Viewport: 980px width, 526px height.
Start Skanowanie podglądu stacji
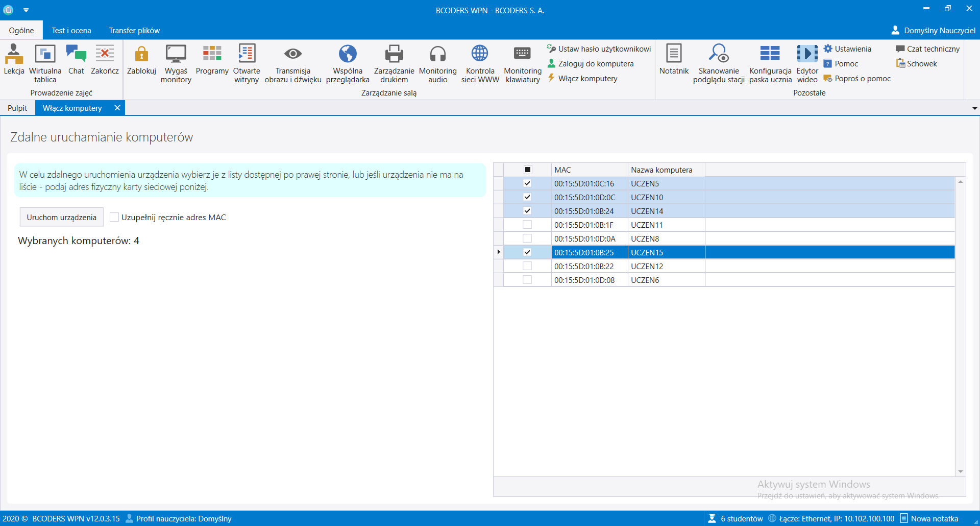[x=719, y=64]
